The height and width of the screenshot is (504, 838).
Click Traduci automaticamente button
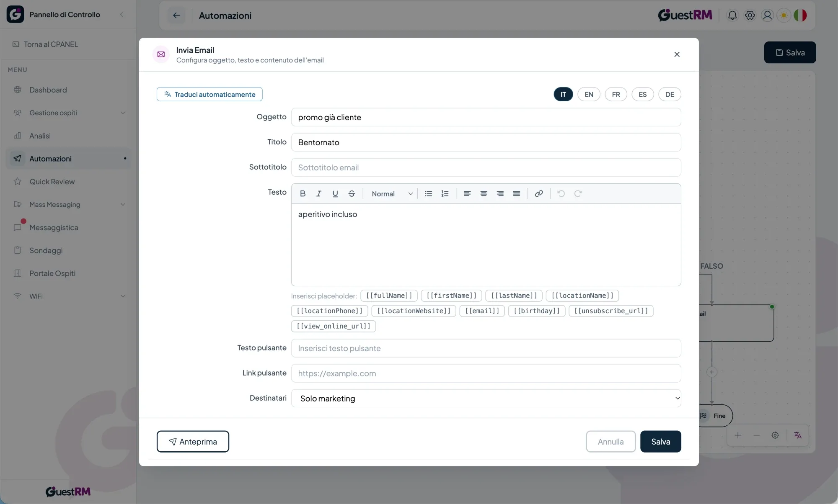click(x=209, y=94)
